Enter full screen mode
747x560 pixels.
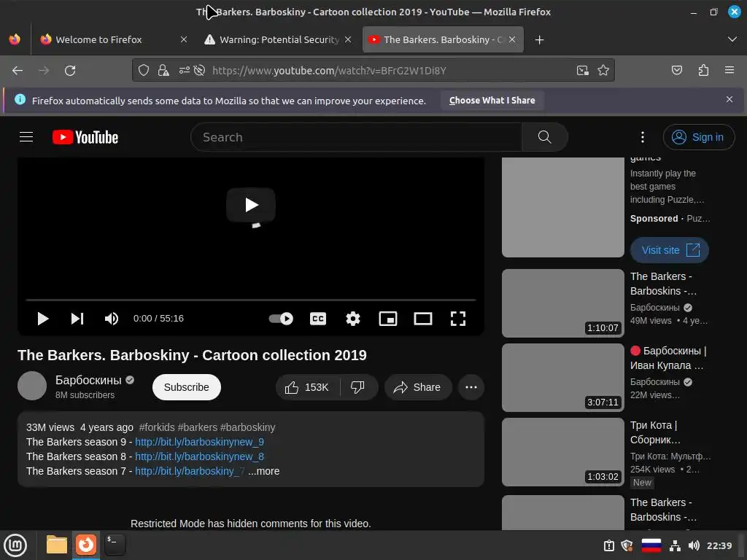tap(458, 319)
